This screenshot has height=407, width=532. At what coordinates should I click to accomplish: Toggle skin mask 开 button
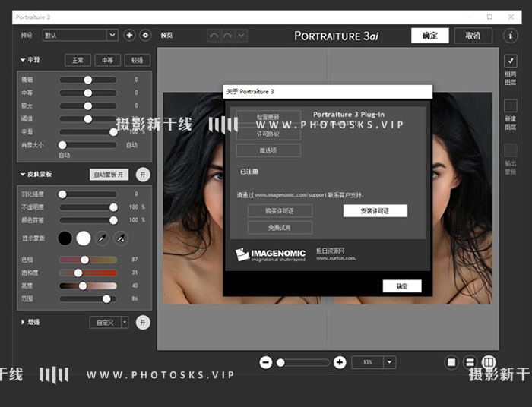[x=143, y=175]
